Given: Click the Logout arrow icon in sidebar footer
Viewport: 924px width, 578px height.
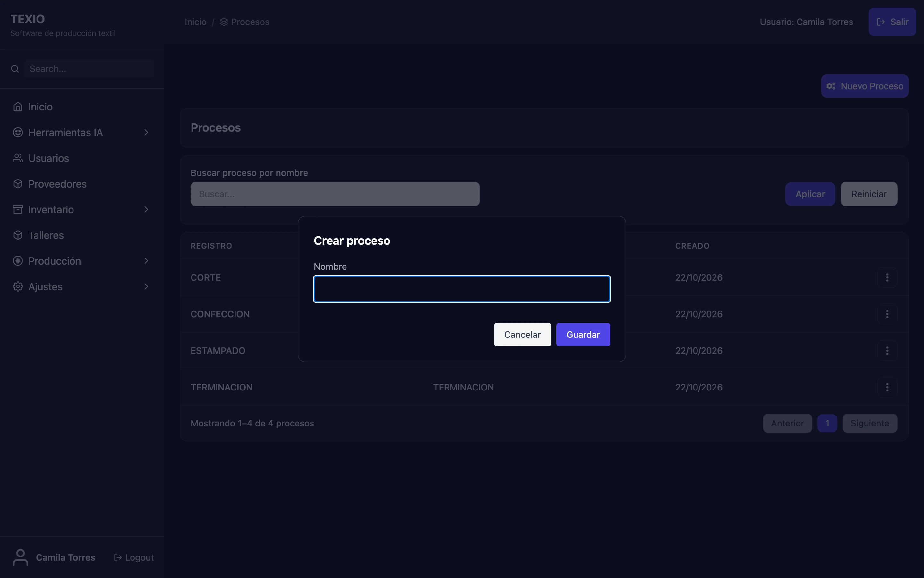Looking at the screenshot, I should pyautogui.click(x=118, y=557).
